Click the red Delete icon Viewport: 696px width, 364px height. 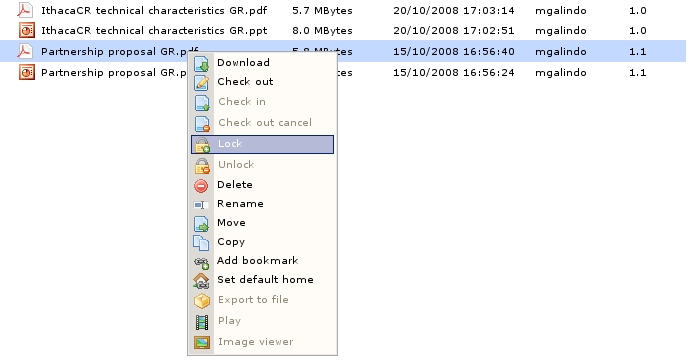201,186
